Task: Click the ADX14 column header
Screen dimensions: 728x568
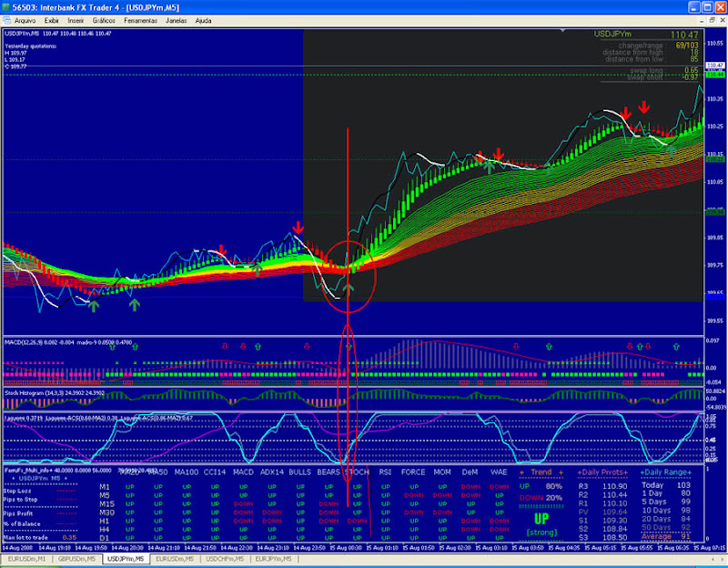Action: 272,472
